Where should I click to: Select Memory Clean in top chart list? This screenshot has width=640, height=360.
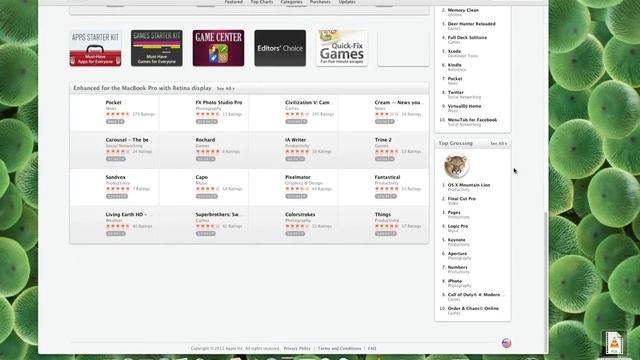tap(463, 10)
